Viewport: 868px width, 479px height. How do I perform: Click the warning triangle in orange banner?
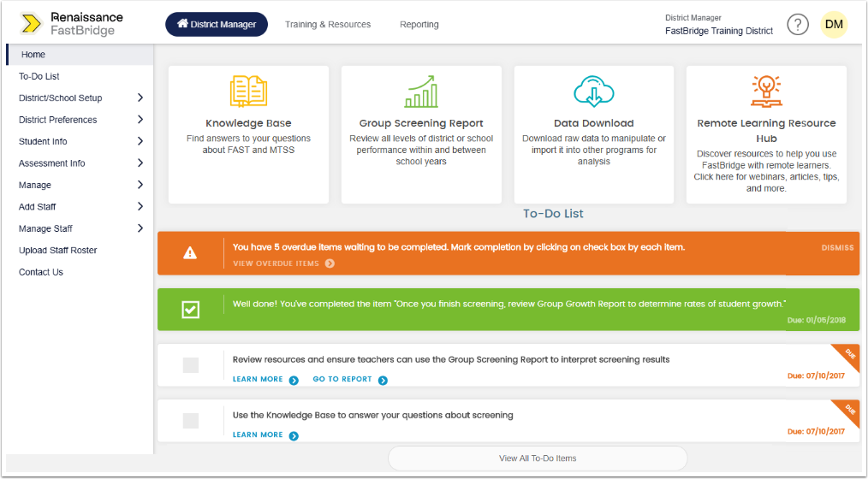tap(190, 253)
